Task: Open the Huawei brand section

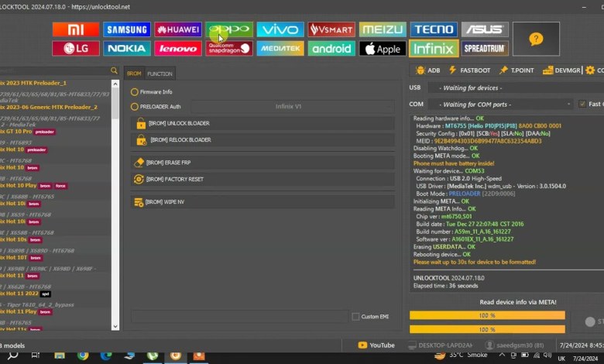Action: [178, 29]
